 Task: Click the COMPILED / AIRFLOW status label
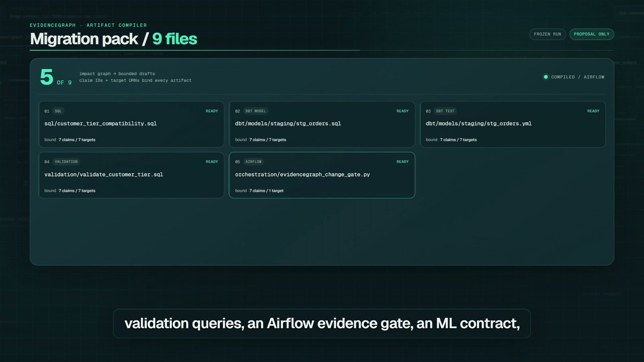(x=578, y=77)
